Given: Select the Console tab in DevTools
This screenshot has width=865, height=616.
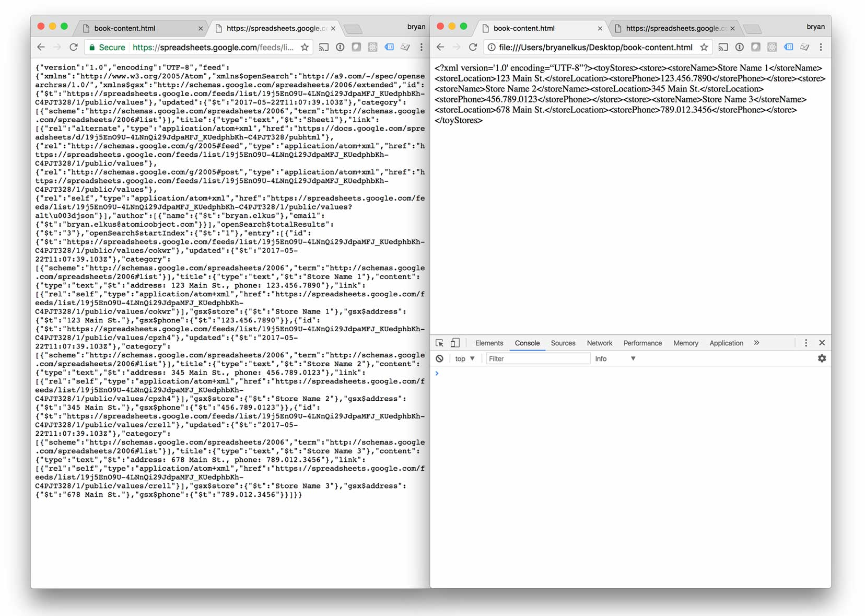Looking at the screenshot, I should point(527,343).
